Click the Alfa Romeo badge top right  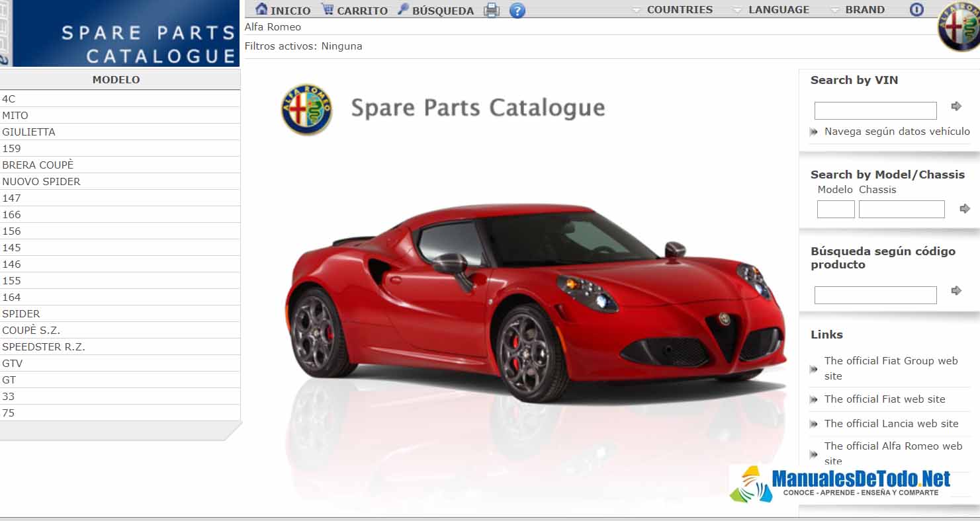coord(959,26)
